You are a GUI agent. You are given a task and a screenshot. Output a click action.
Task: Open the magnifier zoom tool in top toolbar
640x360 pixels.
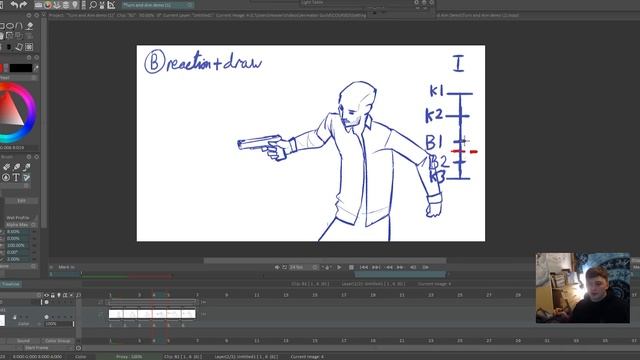coord(93,5)
